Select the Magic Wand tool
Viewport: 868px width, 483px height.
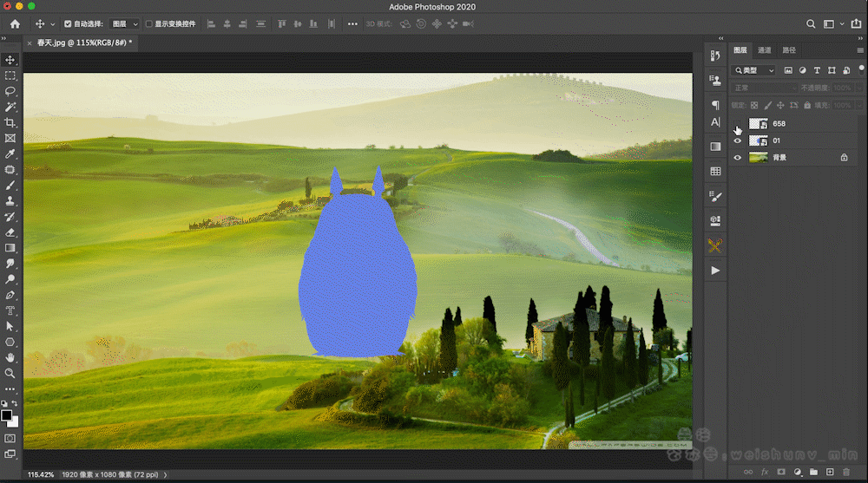pyautogui.click(x=10, y=107)
